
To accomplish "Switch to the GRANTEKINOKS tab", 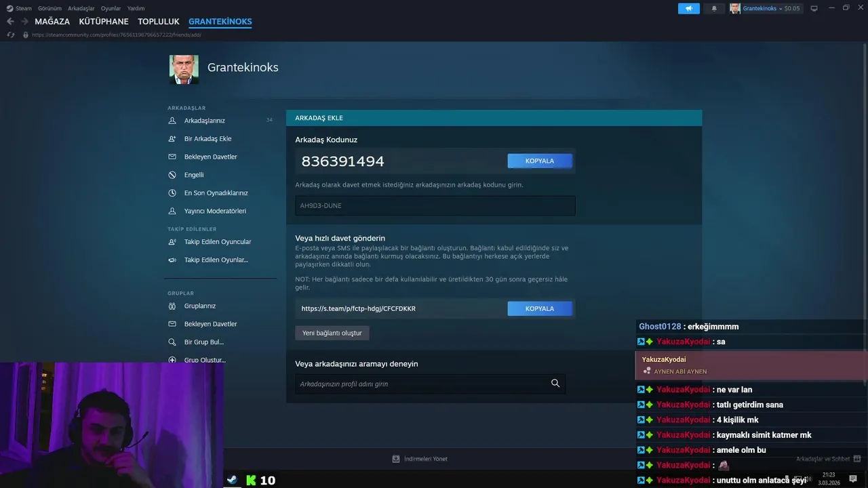I will [220, 22].
